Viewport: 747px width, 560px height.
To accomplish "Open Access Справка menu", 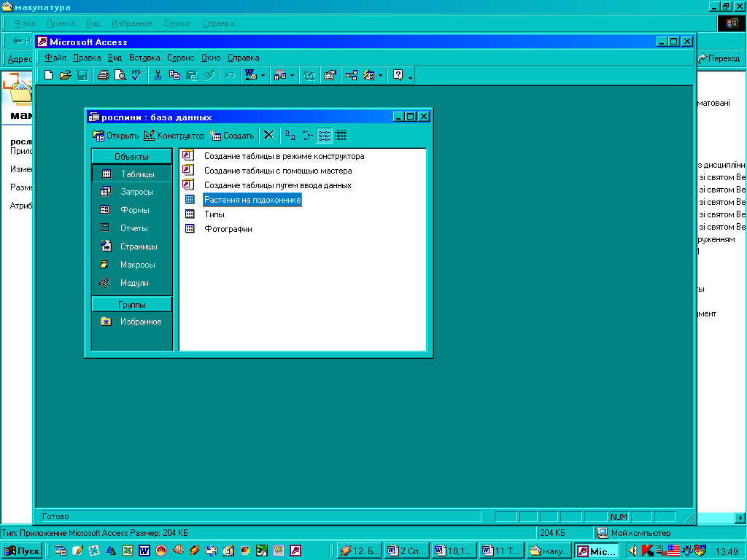I will click(243, 58).
